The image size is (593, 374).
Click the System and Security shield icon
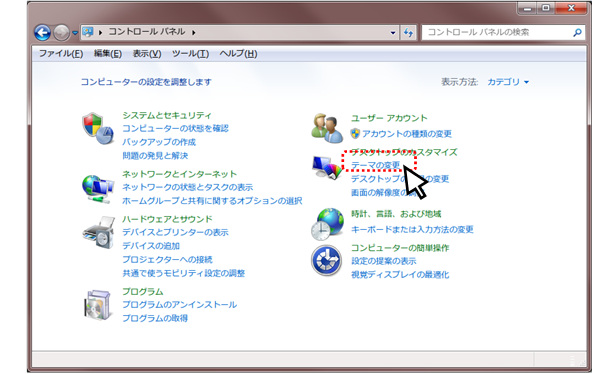point(98,129)
